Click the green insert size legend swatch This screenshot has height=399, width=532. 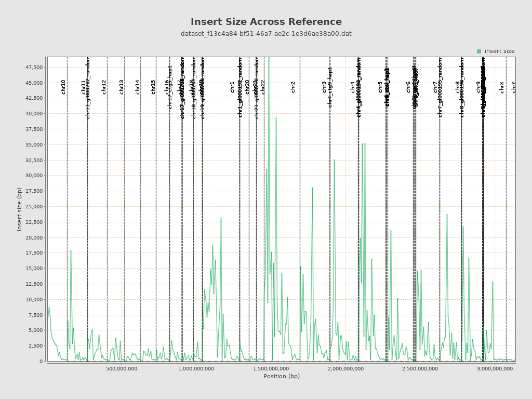(479, 51)
